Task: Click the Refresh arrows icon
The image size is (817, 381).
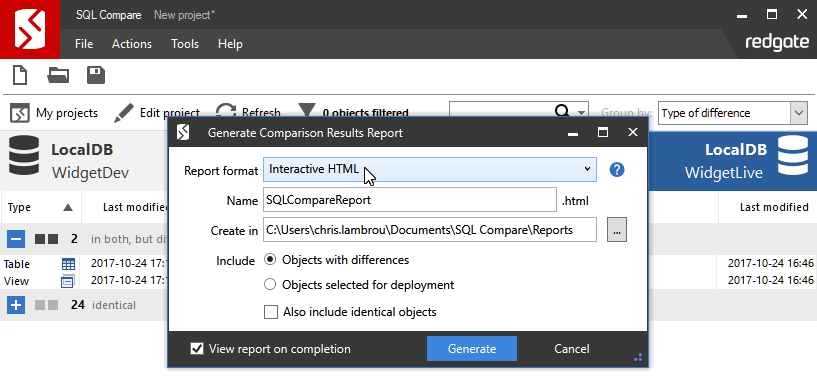Action: pyautogui.click(x=226, y=111)
